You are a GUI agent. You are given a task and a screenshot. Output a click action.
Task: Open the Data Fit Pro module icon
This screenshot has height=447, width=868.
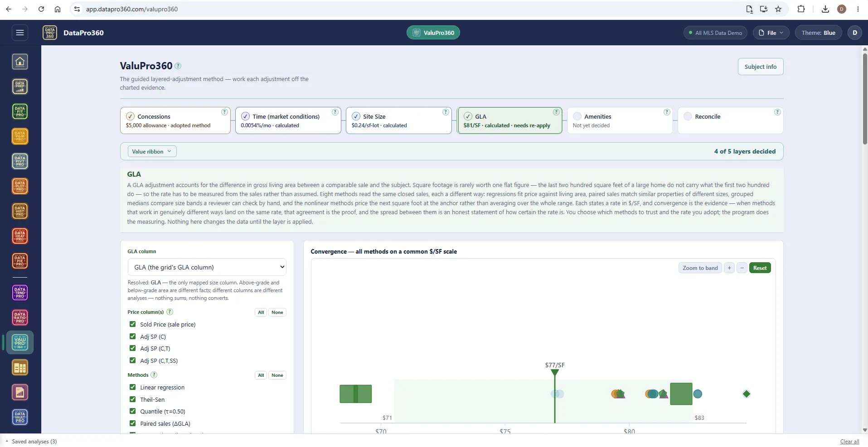point(20,111)
